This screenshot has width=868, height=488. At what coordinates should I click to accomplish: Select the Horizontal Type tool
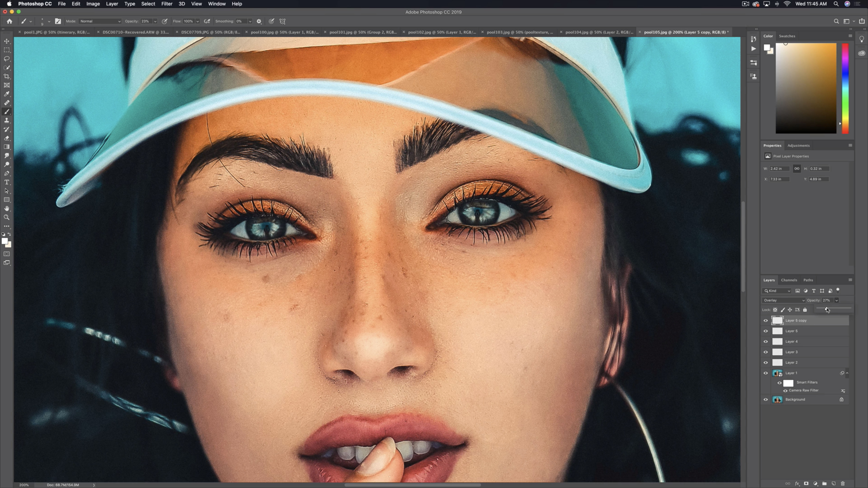click(7, 182)
